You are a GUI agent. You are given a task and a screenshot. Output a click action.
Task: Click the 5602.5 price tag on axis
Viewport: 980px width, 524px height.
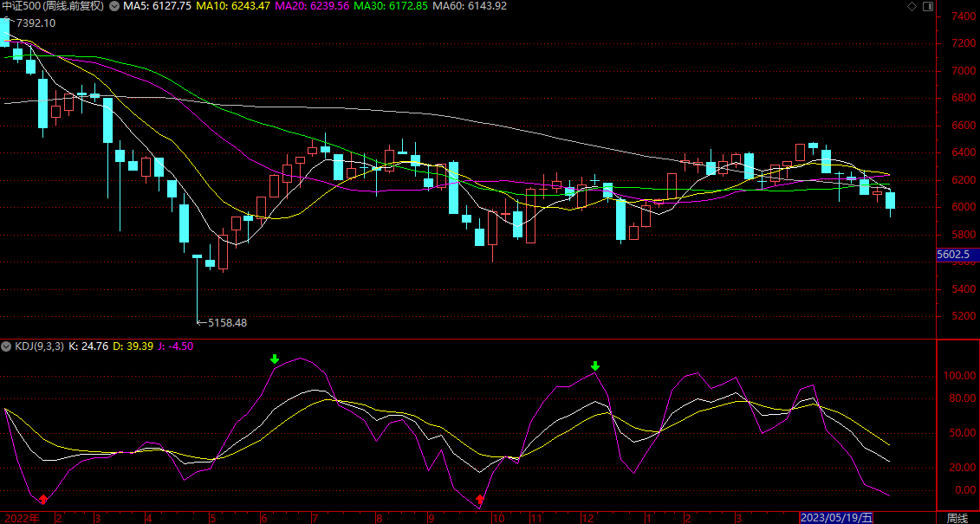coord(953,255)
